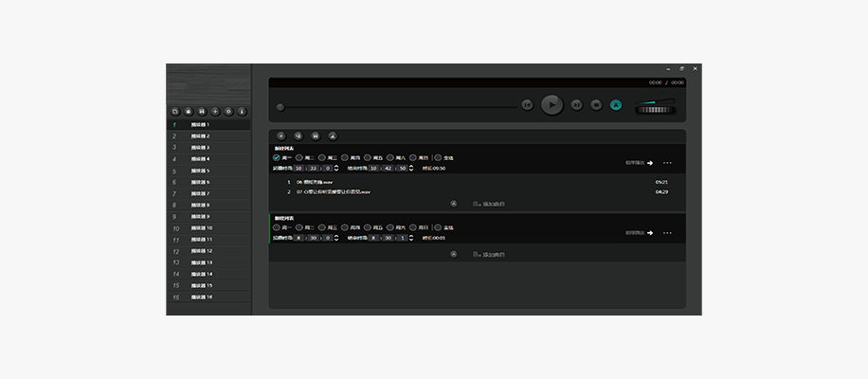This screenshot has height=379, width=868.
Task: Click the plus icon above the first schedule list
Action: (x=280, y=135)
